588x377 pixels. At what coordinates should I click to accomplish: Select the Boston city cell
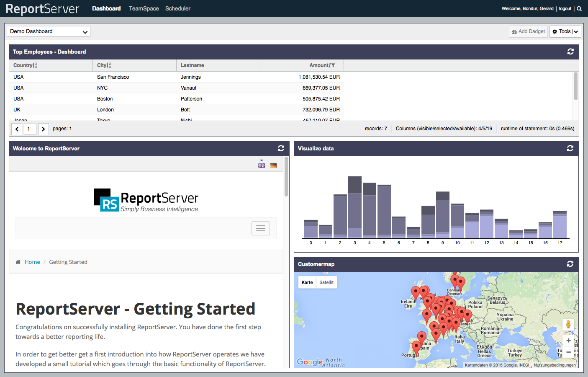tap(134, 99)
